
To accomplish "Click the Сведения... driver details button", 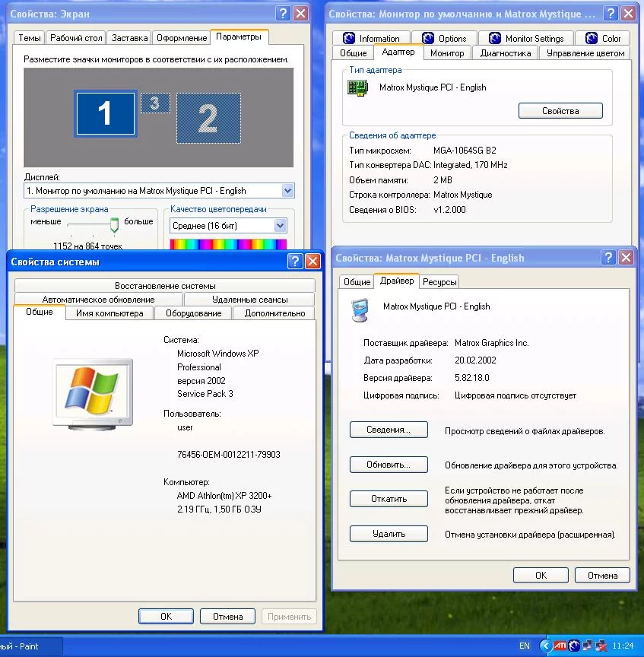I will coord(389,430).
